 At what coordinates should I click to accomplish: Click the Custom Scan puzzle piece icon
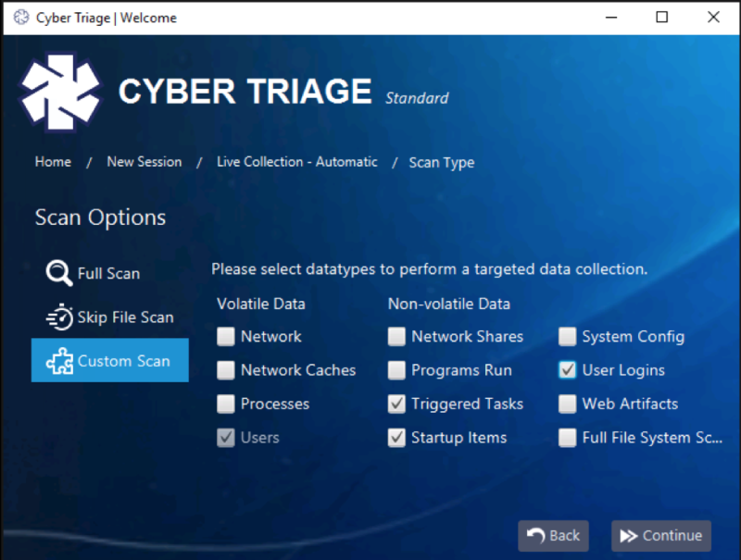tap(59, 361)
